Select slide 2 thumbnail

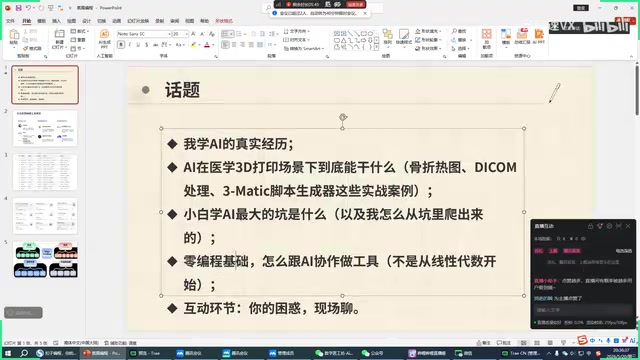(x=45, y=128)
